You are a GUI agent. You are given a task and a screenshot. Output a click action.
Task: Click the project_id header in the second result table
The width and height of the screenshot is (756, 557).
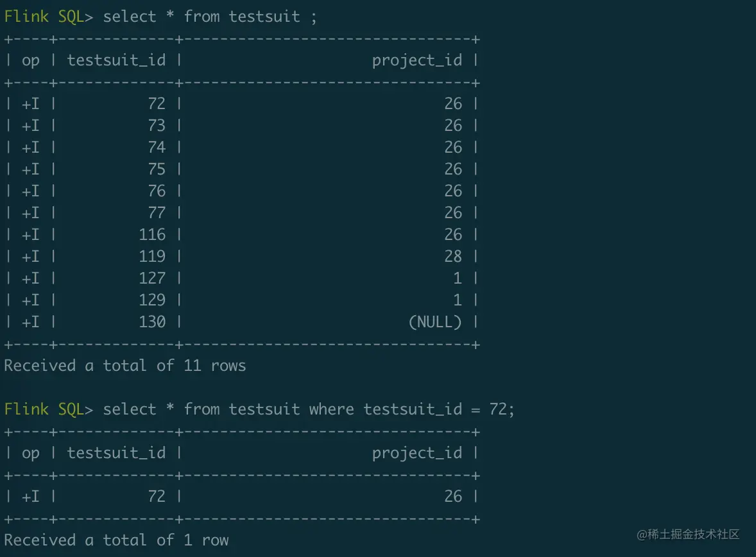[x=417, y=453]
